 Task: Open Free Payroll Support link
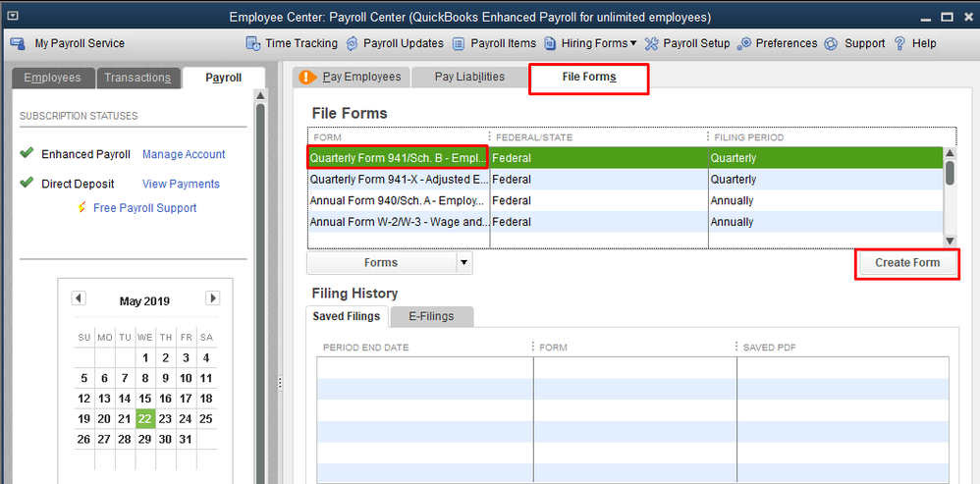tap(144, 208)
